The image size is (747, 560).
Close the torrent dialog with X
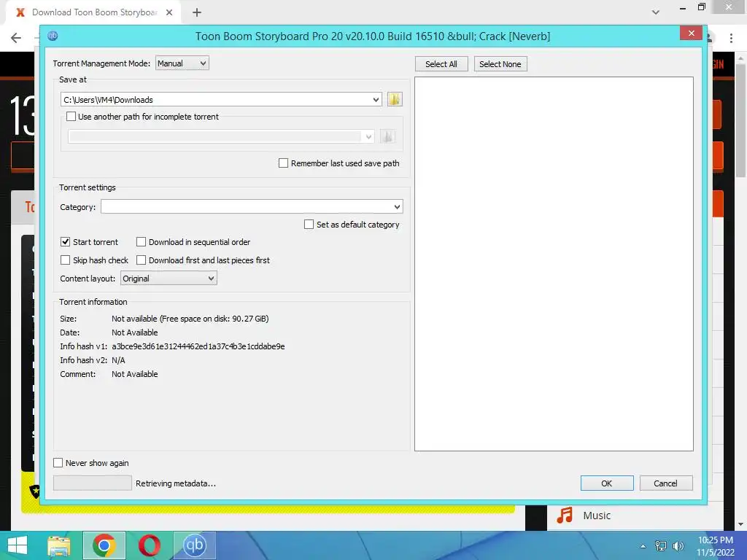click(691, 33)
